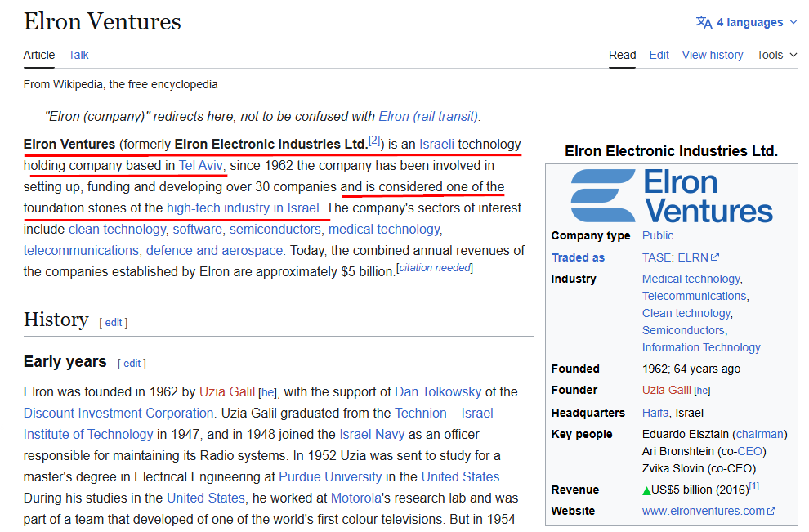The image size is (809, 532).
Task: Select the Read tab
Action: [x=622, y=55]
